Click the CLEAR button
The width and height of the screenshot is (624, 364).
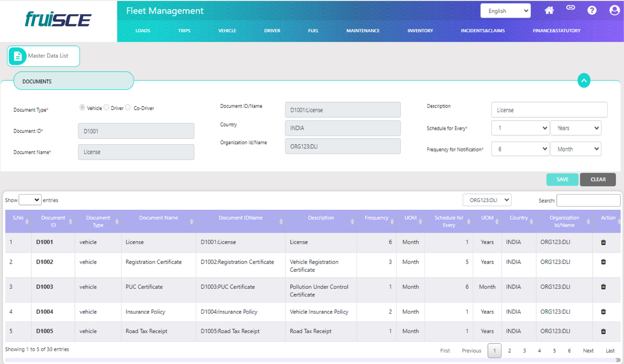[598, 180]
